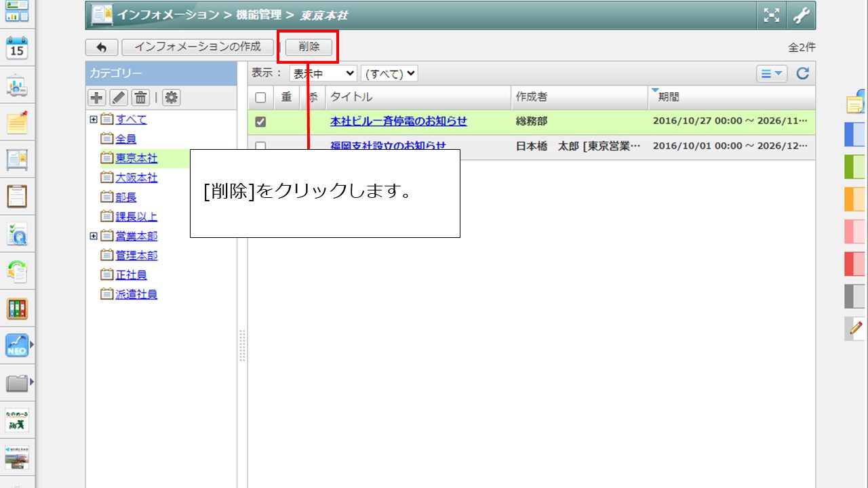Image resolution: width=868 pixels, height=488 pixels.
Task: Open category settings gear icon
Action: point(172,98)
